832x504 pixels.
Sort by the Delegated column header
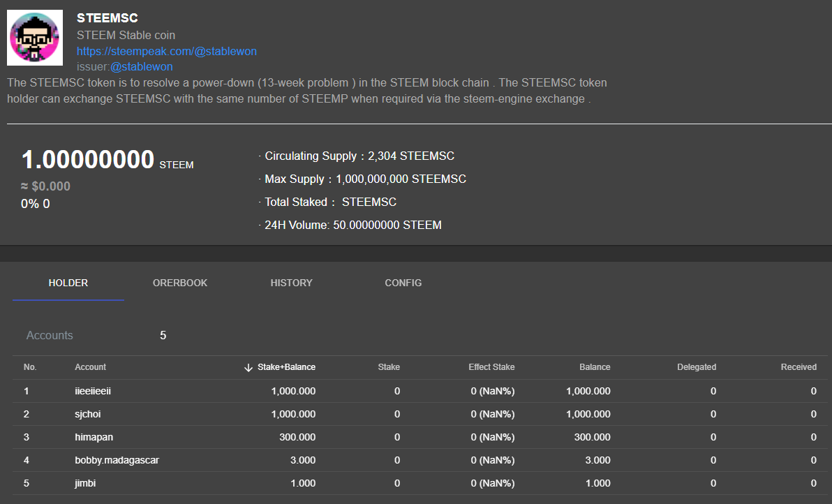697,367
